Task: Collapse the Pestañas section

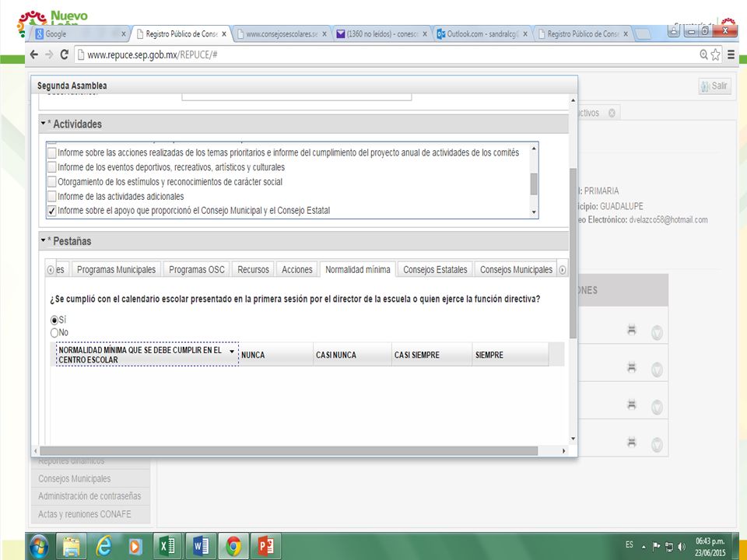Action: [44, 240]
